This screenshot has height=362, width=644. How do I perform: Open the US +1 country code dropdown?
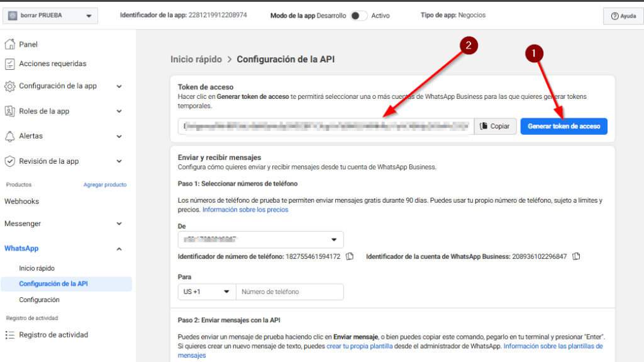pos(206,291)
